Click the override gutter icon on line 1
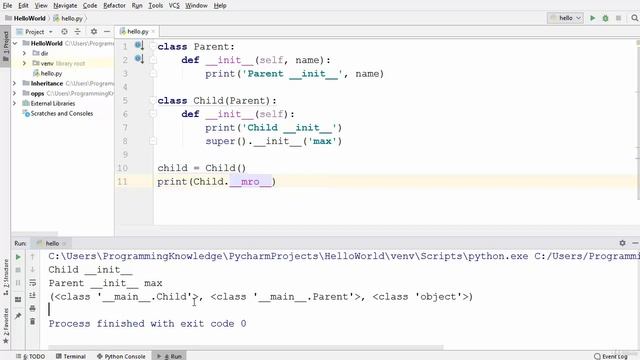 139,46
